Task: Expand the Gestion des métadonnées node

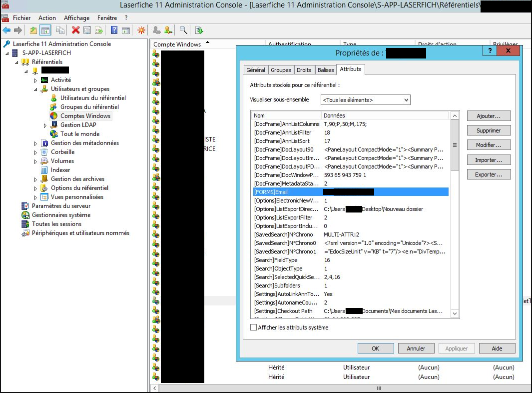Action: tap(35, 143)
